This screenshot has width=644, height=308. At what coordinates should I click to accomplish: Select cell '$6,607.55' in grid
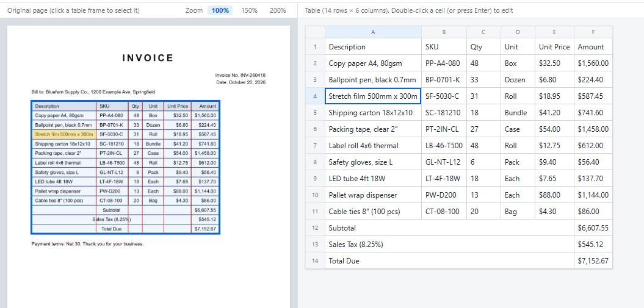pos(593,228)
